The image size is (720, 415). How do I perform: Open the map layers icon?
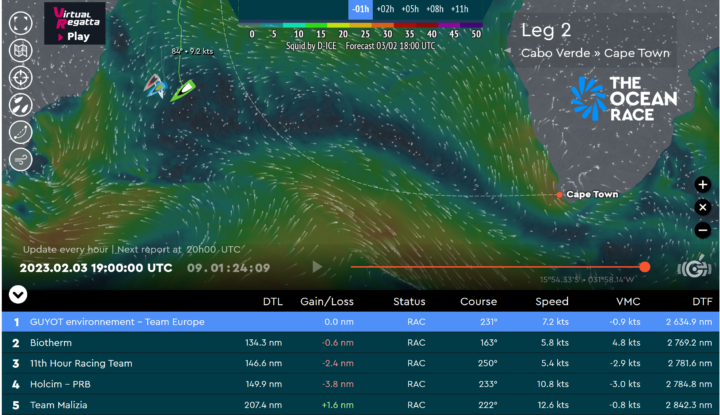click(x=21, y=50)
